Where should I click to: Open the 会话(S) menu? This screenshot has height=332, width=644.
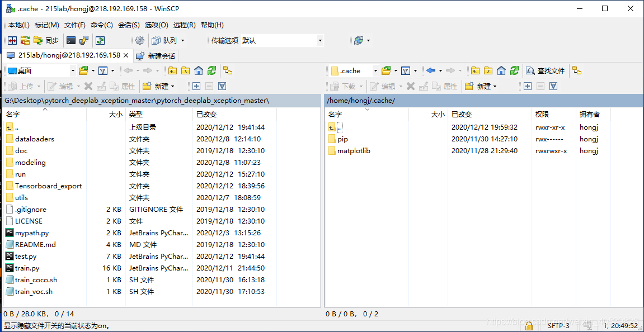[129, 25]
